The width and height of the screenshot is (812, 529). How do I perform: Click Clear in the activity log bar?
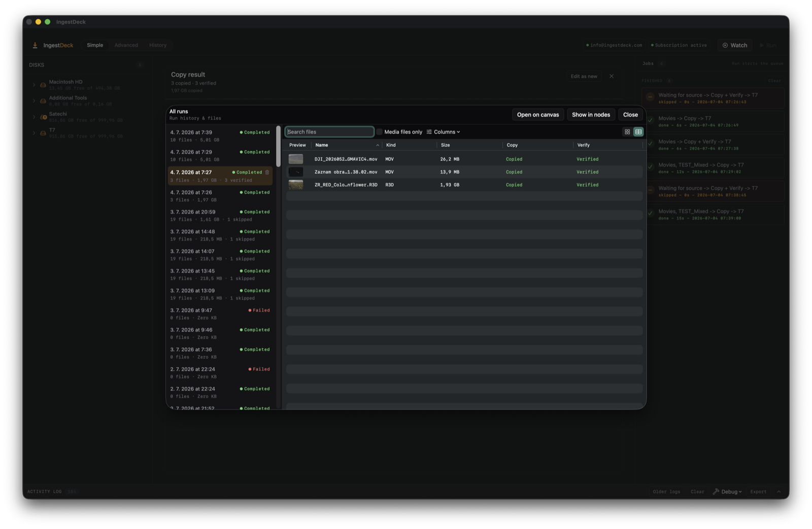point(697,491)
